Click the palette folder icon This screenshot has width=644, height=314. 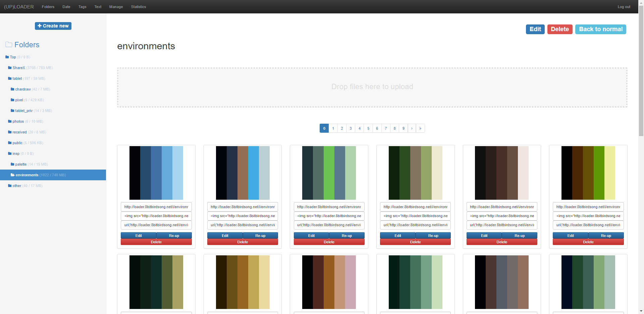[x=12, y=164]
